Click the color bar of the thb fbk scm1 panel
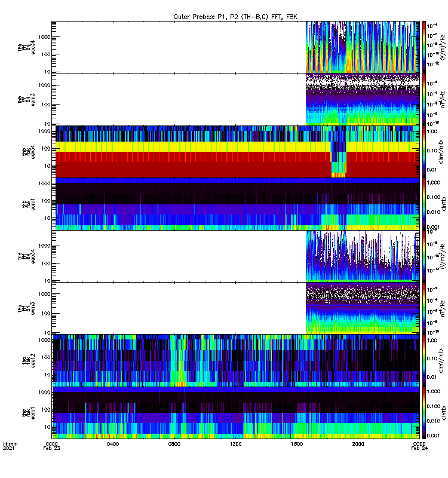The width and height of the screenshot is (448, 478). coord(424,204)
